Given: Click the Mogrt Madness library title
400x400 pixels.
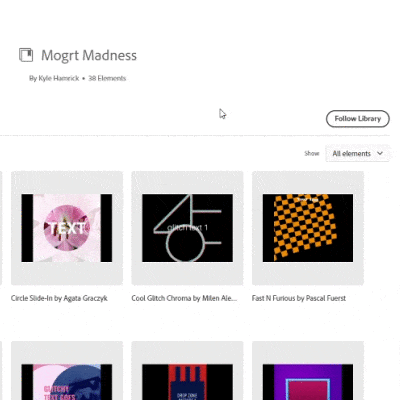Looking at the screenshot, I should pyautogui.click(x=89, y=55).
